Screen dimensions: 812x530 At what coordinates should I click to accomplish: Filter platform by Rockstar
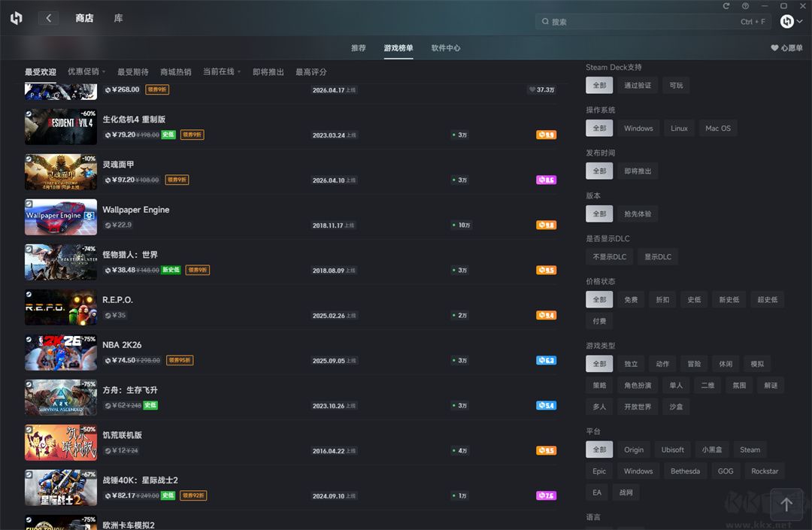pyautogui.click(x=765, y=471)
